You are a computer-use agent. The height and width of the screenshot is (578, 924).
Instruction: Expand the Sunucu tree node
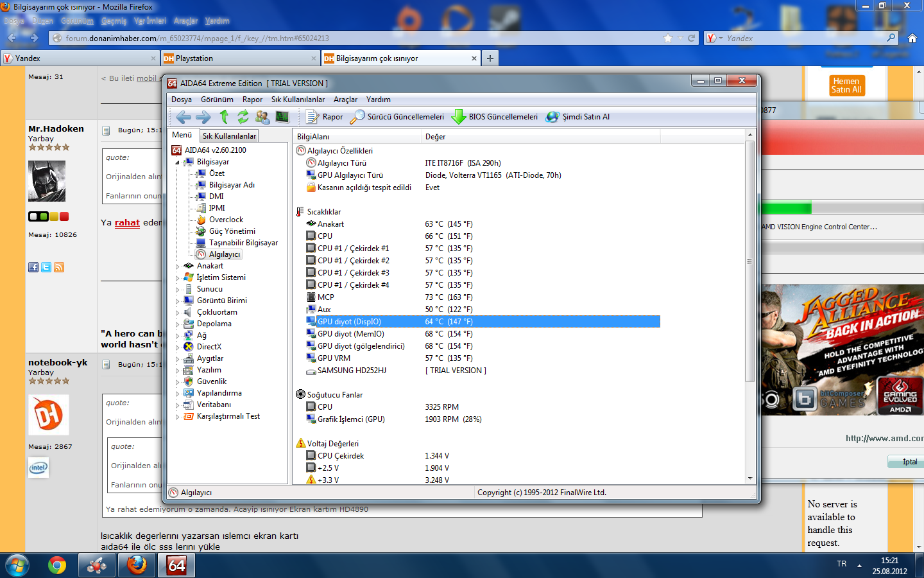(x=178, y=290)
